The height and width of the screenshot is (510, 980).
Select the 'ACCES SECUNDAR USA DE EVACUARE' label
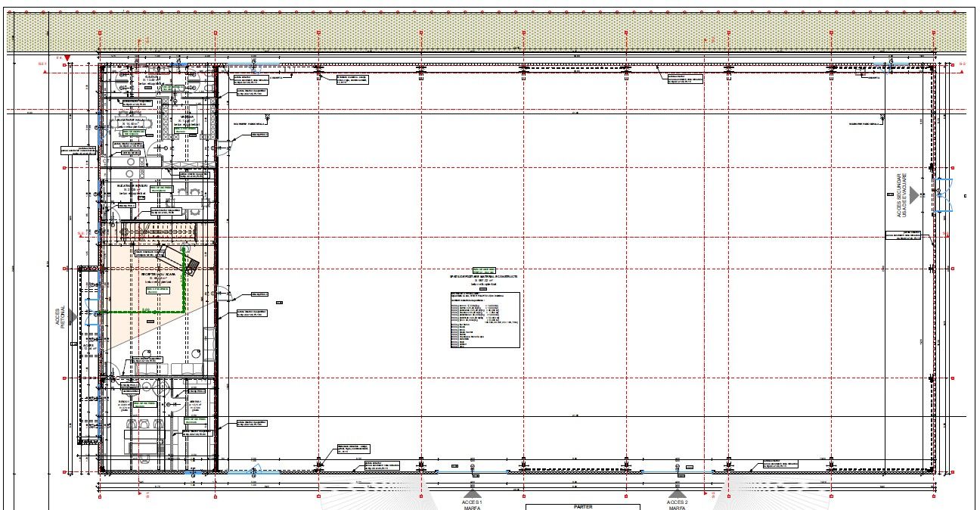[903, 194]
